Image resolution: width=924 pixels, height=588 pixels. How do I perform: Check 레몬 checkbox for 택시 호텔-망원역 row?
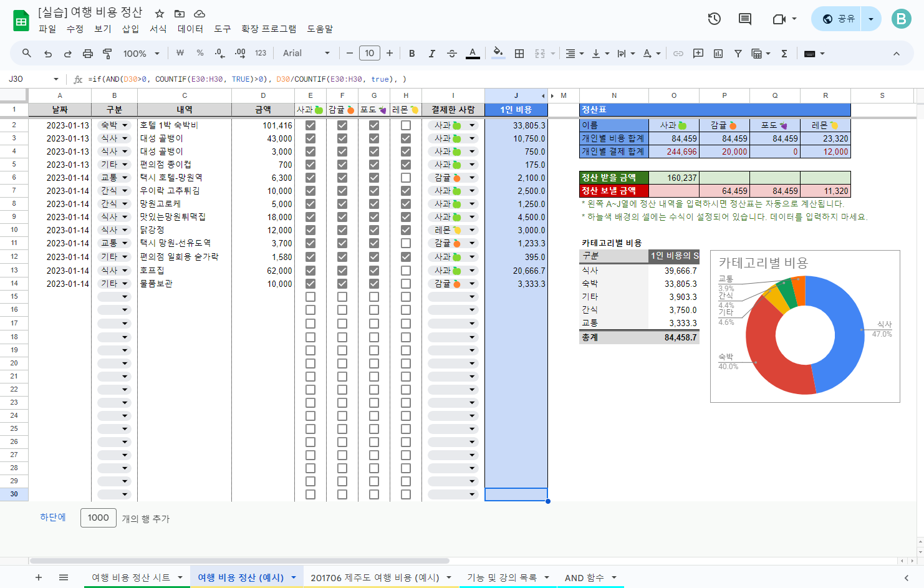tap(406, 178)
